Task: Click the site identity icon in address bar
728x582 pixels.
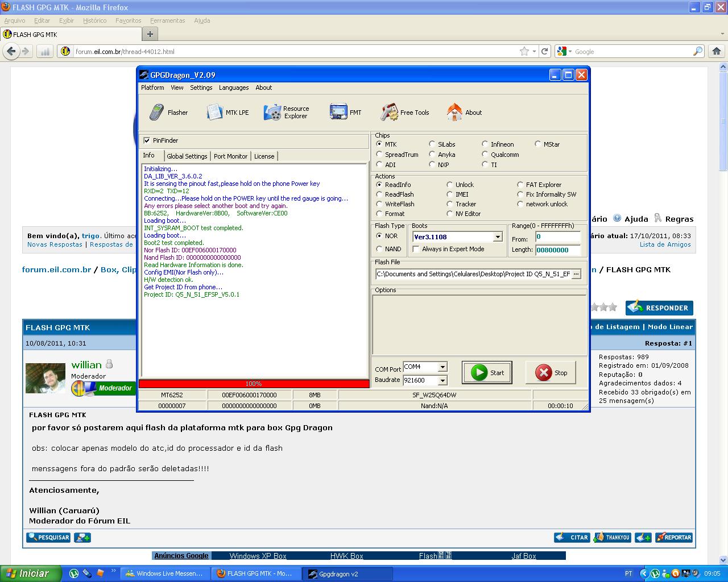Action: coord(65,51)
